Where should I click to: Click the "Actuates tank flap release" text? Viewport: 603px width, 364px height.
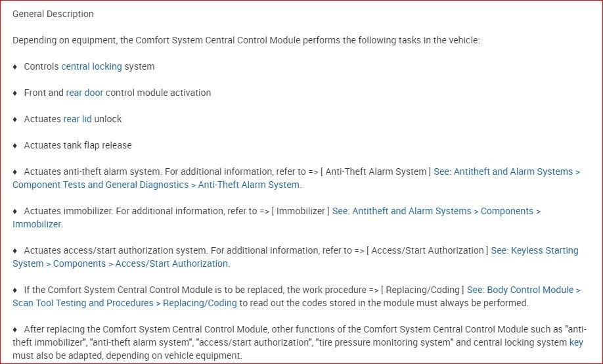78,145
